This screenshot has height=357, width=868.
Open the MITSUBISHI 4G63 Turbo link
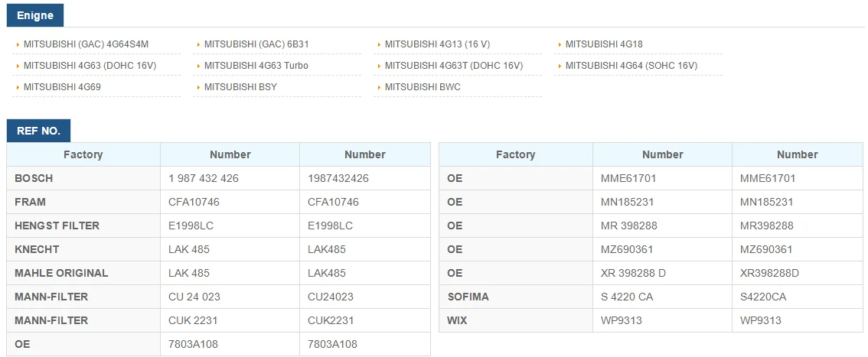tap(256, 65)
